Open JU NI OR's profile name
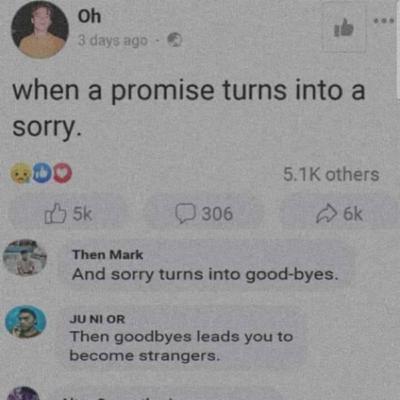 [97, 319]
